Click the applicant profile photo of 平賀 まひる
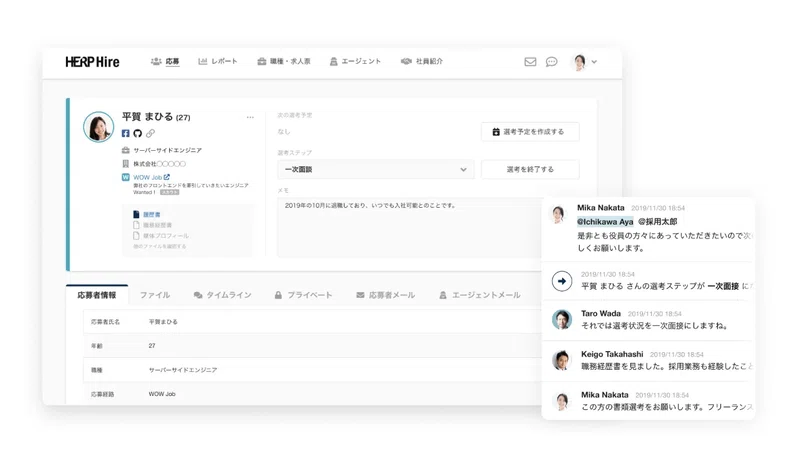Image resolution: width=800 pixels, height=458 pixels. [x=98, y=126]
